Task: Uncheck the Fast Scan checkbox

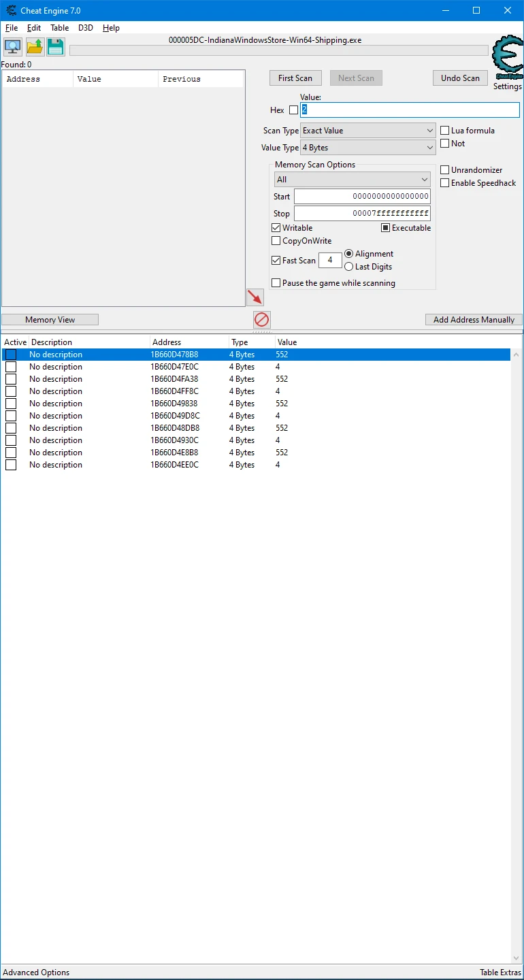Action: coord(276,261)
